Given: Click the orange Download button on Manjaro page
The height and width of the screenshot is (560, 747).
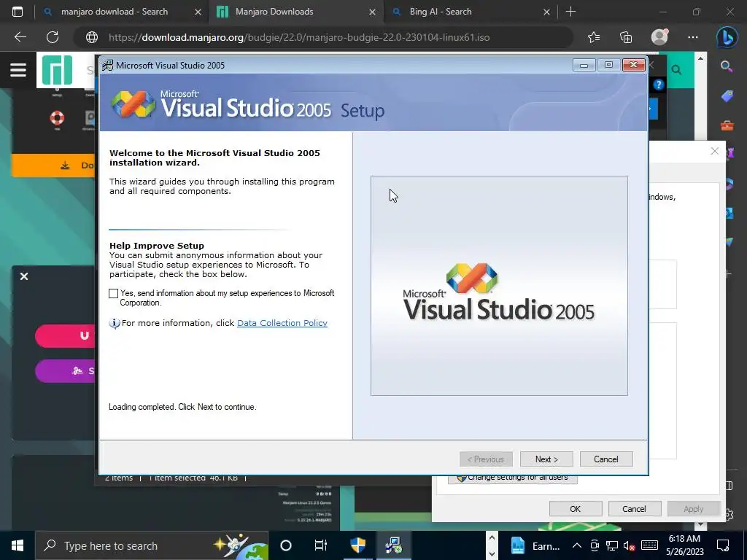Looking at the screenshot, I should tap(53, 166).
